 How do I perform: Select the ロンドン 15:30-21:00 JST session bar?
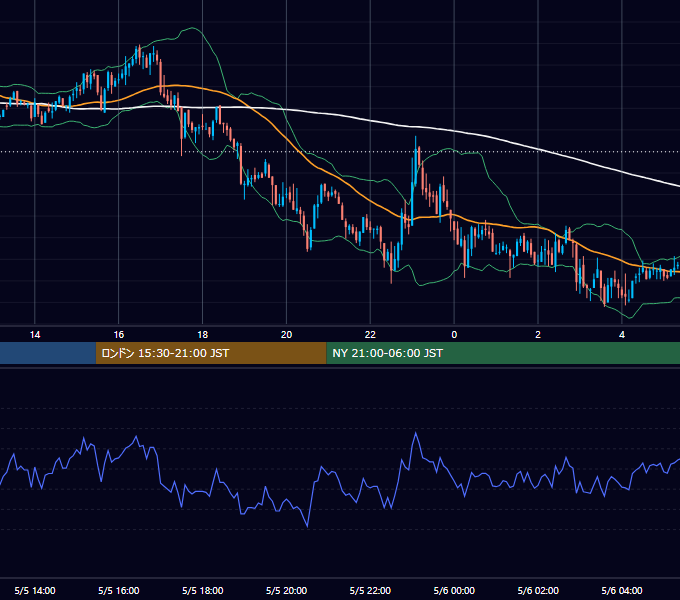211,353
